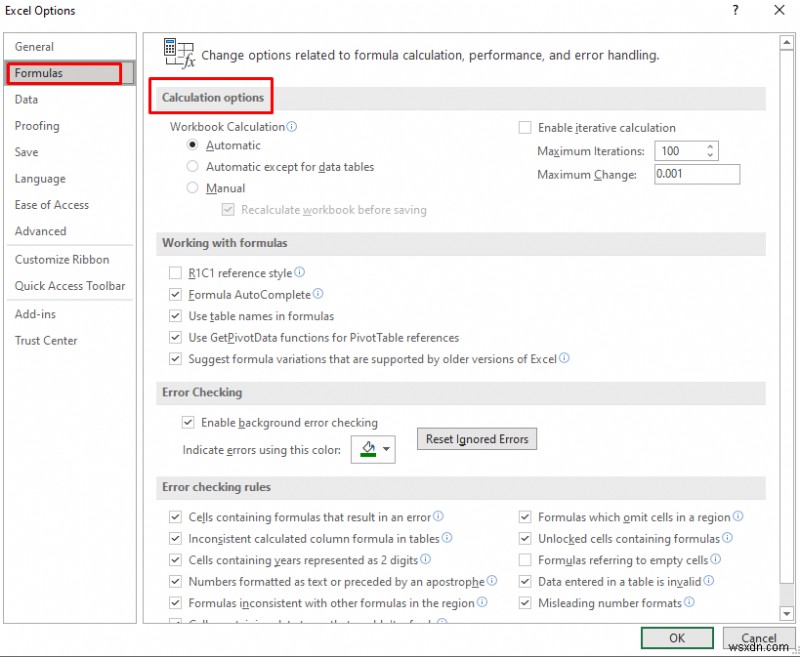The height and width of the screenshot is (657, 800).
Task: Toggle Misleading number formats checkbox
Action: point(524,602)
